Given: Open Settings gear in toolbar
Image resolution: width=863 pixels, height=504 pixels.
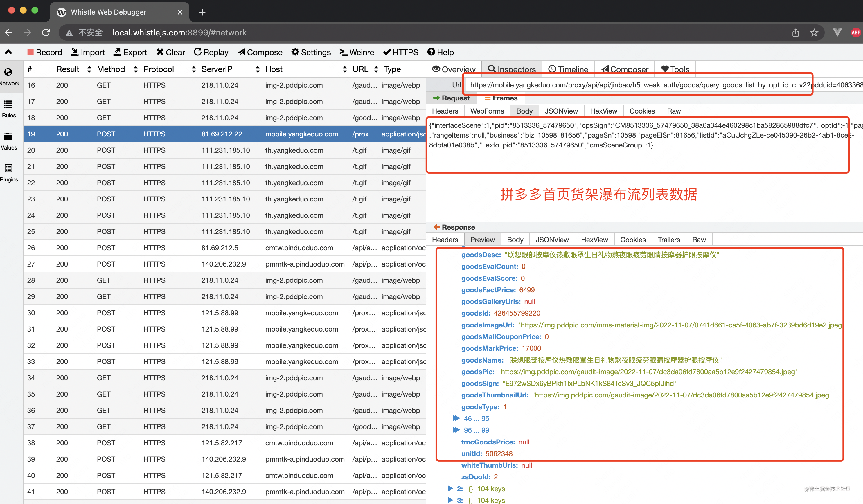Looking at the screenshot, I should (x=311, y=52).
